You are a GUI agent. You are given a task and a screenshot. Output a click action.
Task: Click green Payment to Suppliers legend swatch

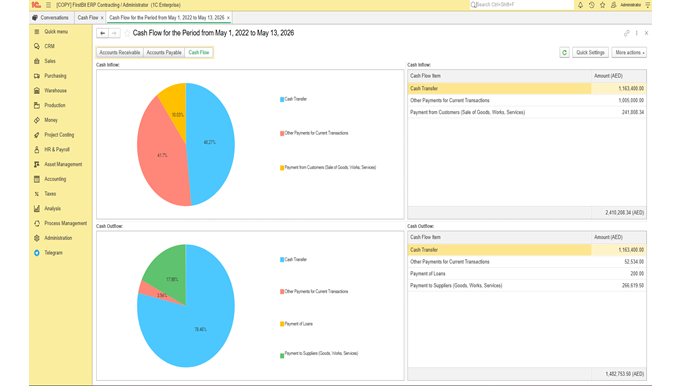click(x=282, y=356)
